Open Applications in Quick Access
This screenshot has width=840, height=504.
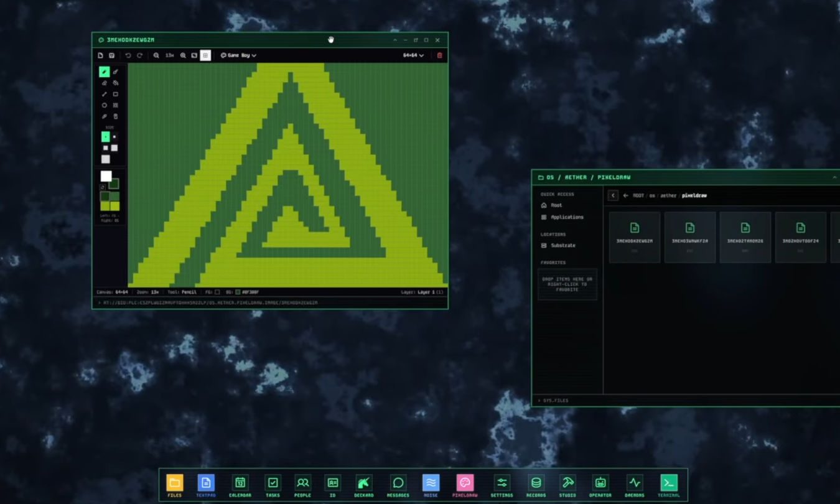[562, 217]
